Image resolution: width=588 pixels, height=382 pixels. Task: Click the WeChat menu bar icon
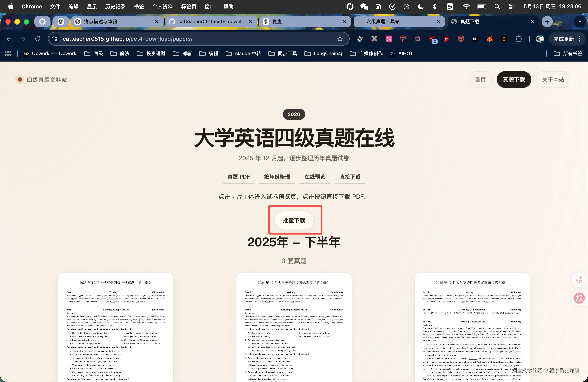click(x=364, y=6)
